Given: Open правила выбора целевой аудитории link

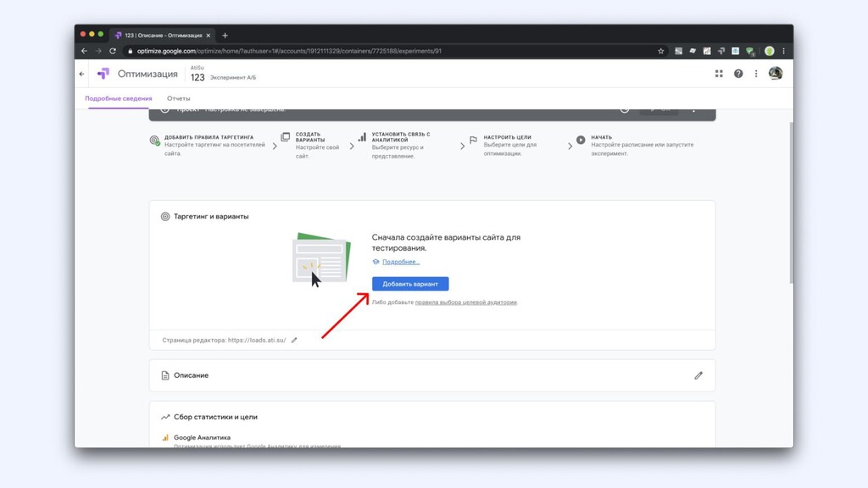Looking at the screenshot, I should pos(465,302).
